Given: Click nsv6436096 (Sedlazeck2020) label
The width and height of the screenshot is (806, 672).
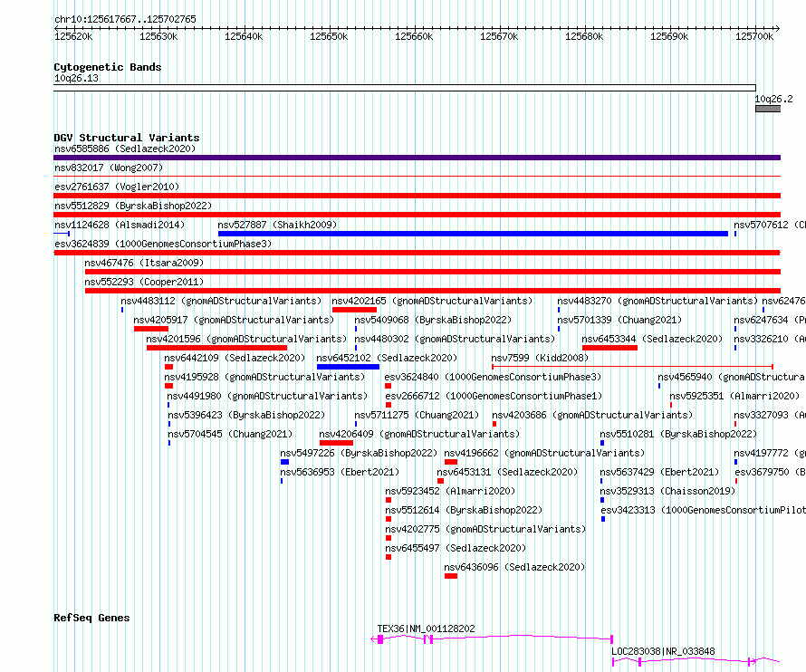Looking at the screenshot, I should tap(514, 567).
